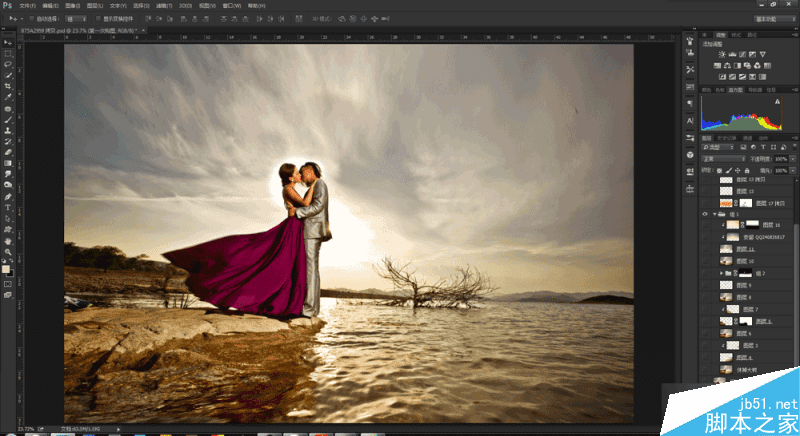Select the Rectangular Marquee tool

click(x=8, y=53)
